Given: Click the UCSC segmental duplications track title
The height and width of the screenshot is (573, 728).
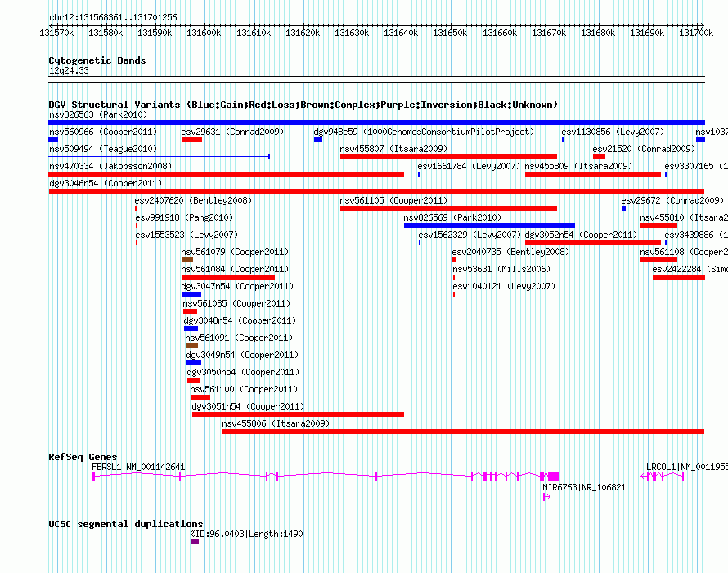Looking at the screenshot, I should pyautogui.click(x=126, y=524).
